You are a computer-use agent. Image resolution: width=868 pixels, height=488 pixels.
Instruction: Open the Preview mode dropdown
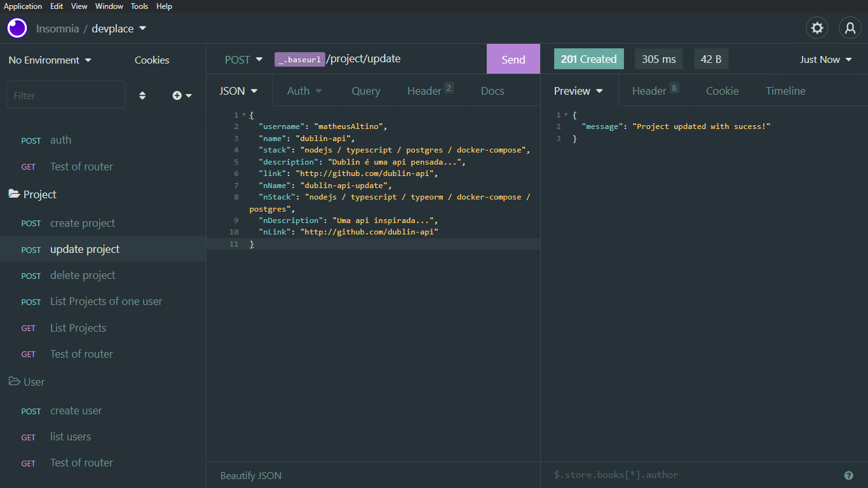(578, 91)
